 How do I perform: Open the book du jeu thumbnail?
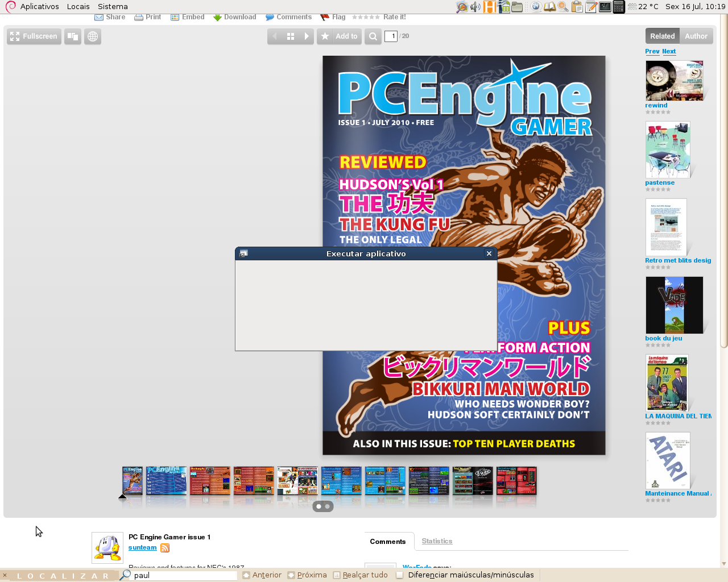pyautogui.click(x=675, y=305)
